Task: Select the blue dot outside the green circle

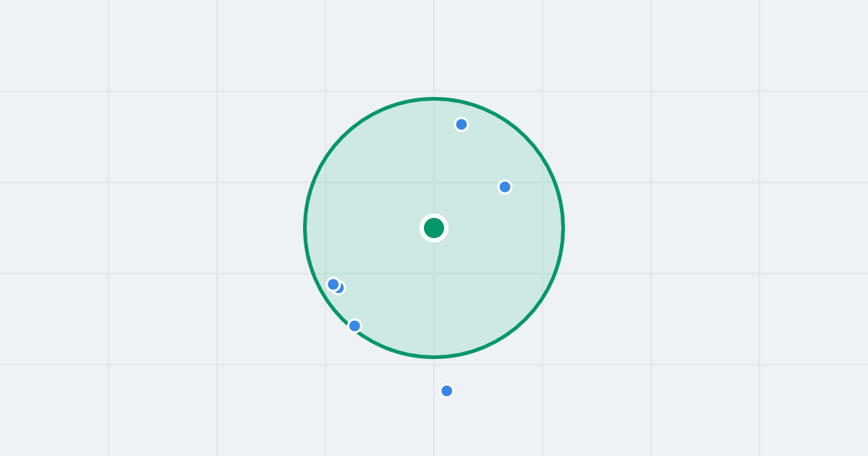Action: point(447,391)
